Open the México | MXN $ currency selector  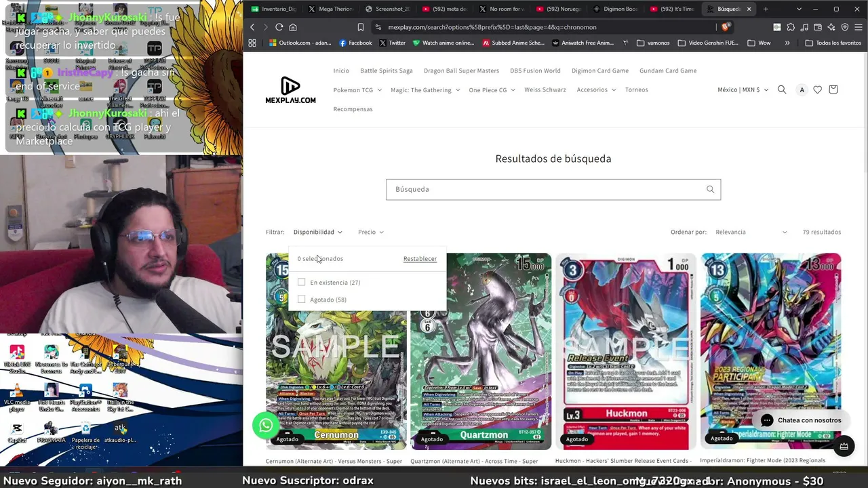[743, 89]
